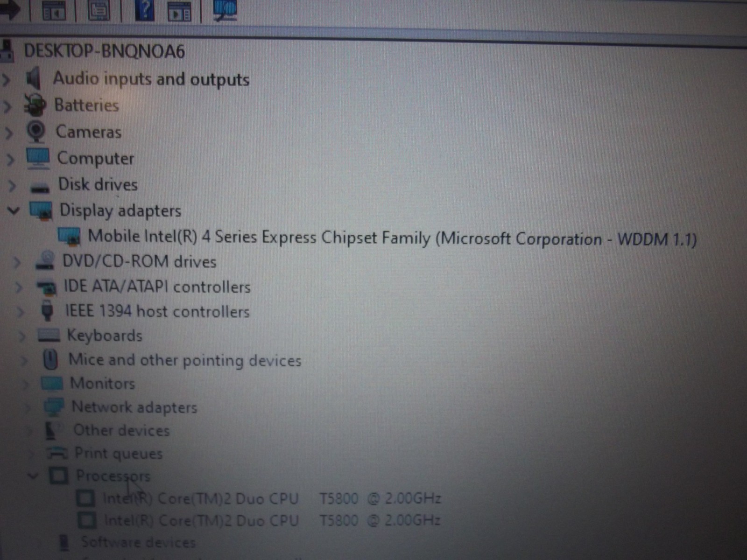The image size is (747, 560).
Task: Click the Software devices category icon
Action: pyautogui.click(x=64, y=542)
